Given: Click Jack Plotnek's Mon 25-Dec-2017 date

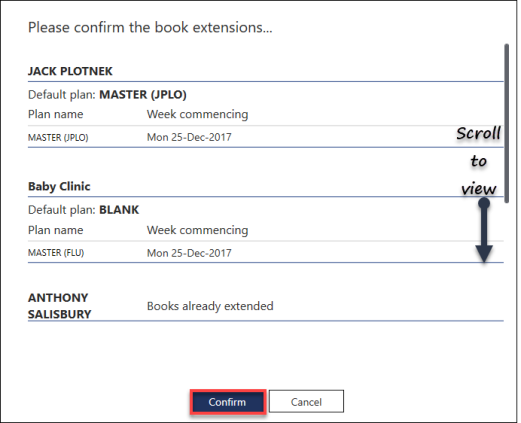Looking at the screenshot, I should point(189,137).
